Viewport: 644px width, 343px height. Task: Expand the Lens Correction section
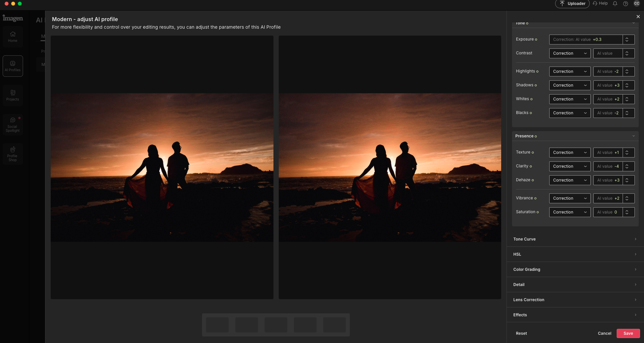click(575, 300)
